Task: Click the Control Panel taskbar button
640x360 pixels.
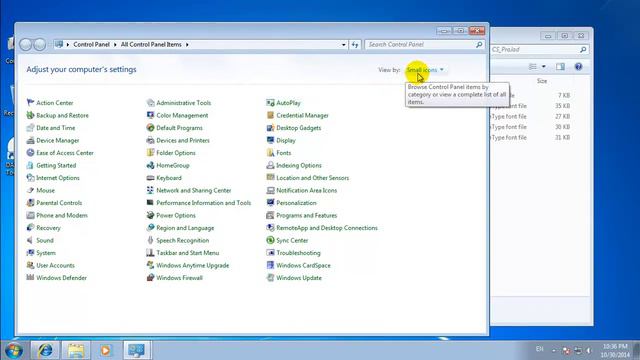Action: tap(136, 350)
